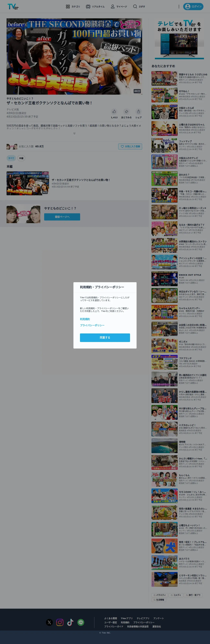210x644 pixels.
Task: Open recommended show 大阪ほんわかテレビ
Action: (179, 162)
